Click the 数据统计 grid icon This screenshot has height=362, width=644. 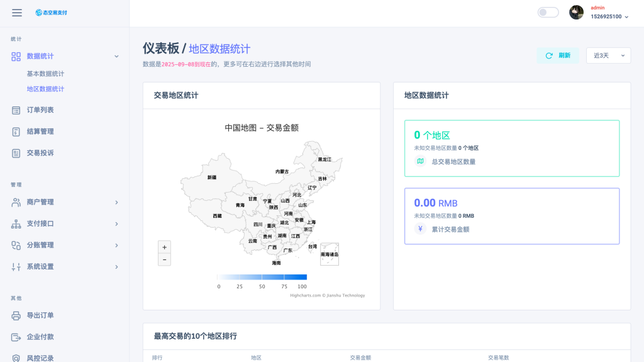pos(16,57)
